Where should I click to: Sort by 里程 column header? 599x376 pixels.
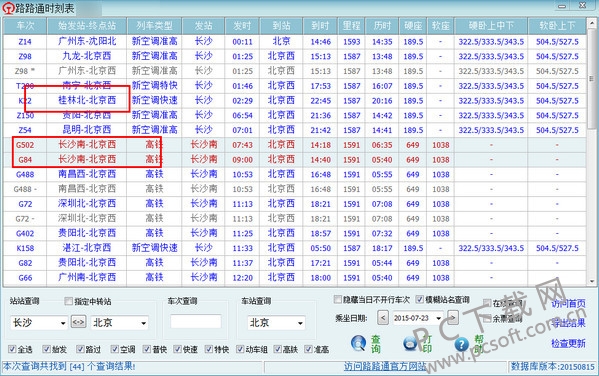click(351, 26)
